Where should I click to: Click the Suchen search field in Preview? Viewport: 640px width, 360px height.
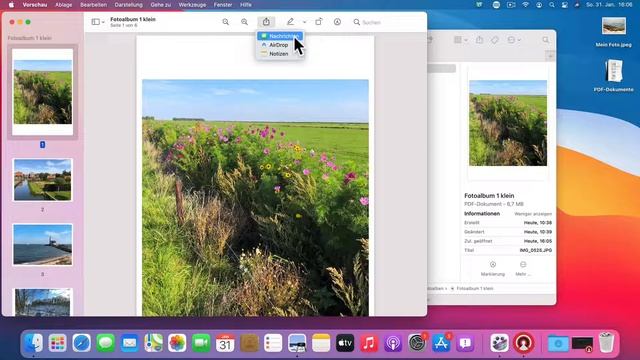(x=388, y=22)
